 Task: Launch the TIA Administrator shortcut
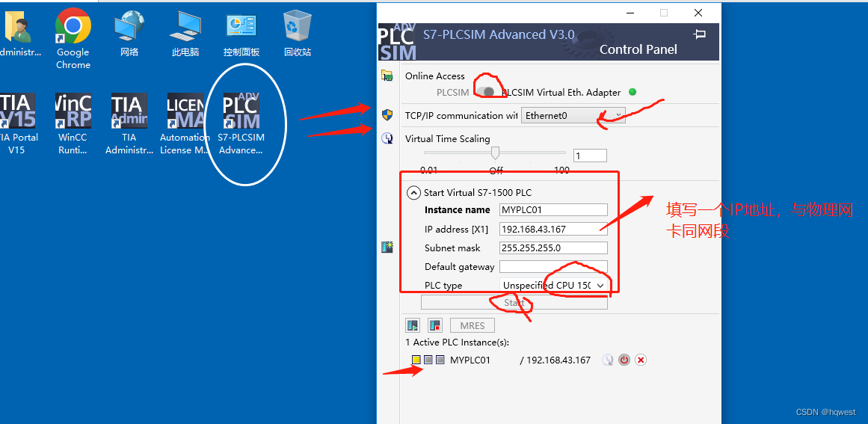pos(129,124)
